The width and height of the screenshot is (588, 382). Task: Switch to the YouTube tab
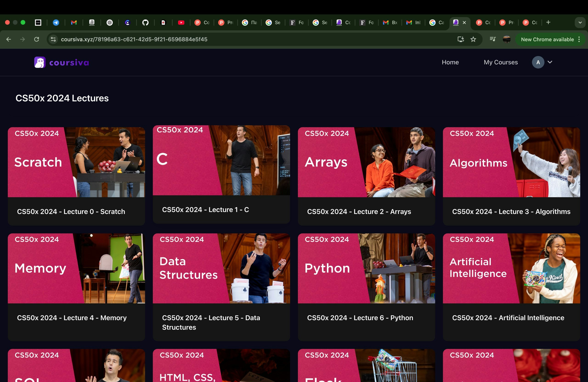[x=181, y=23]
